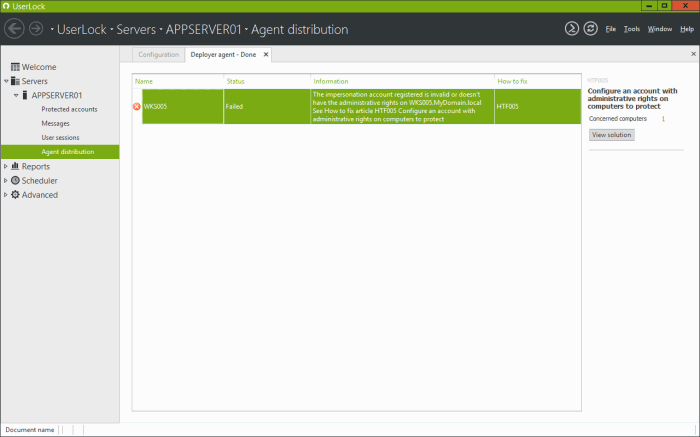Viewport: 700px width, 437px height.
Task: Maximize the UserLock window
Action: [664, 6]
